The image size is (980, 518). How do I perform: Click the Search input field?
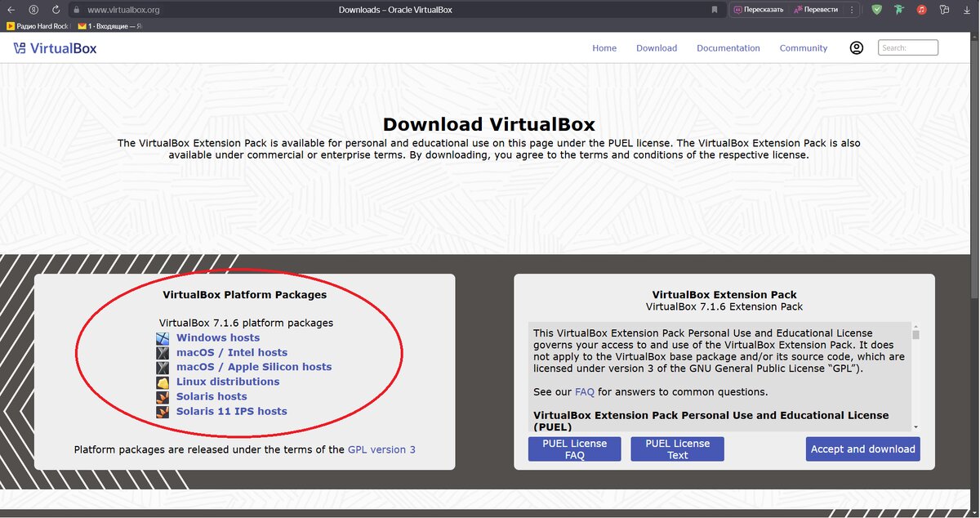tap(908, 47)
